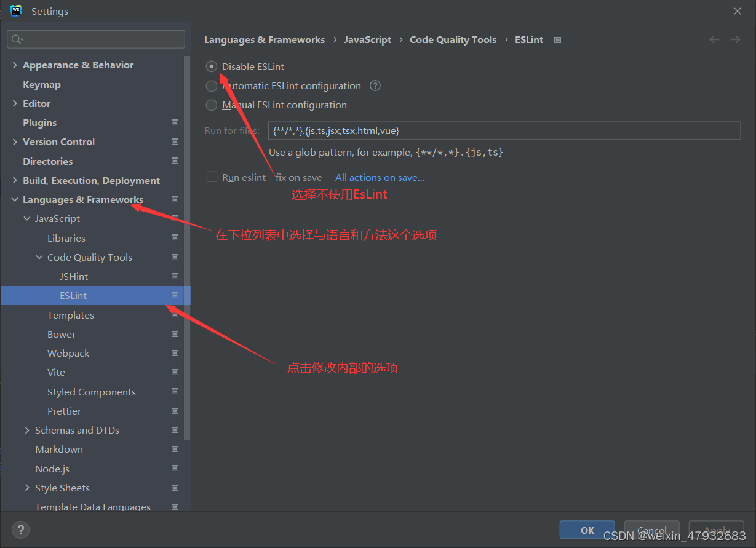
Task: Click the project-level icon beside Node.js
Action: tap(175, 469)
